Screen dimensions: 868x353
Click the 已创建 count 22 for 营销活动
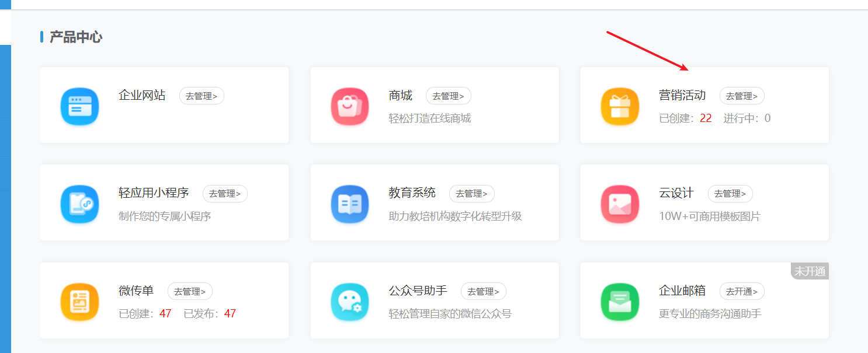[705, 118]
